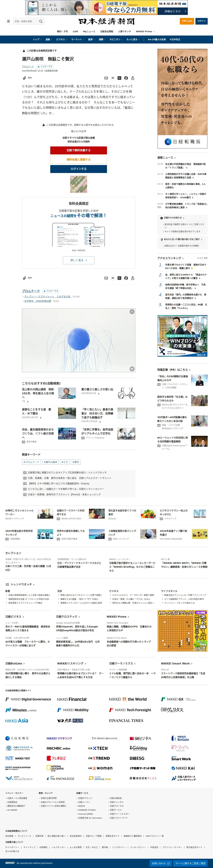Open 人事ウオッチ in the header menu
Image resolution: width=213 pixels, height=868 pixels.
[125, 31]
